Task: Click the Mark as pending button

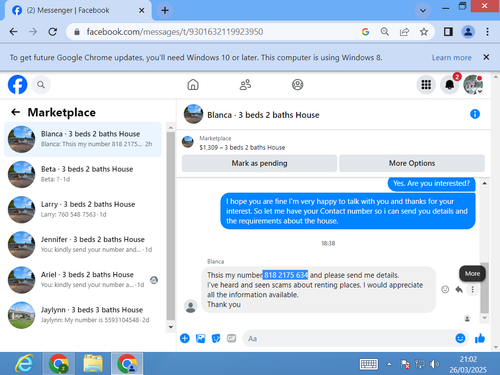Action: [x=259, y=163]
